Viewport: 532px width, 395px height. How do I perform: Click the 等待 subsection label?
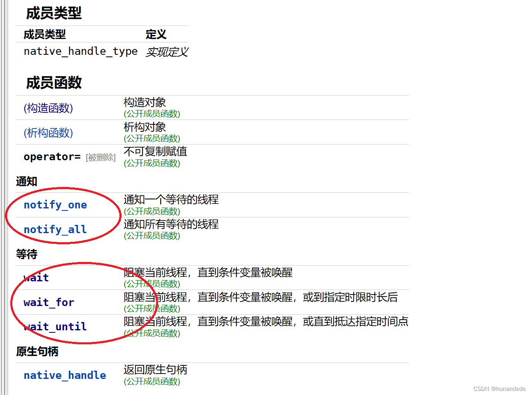point(27,254)
